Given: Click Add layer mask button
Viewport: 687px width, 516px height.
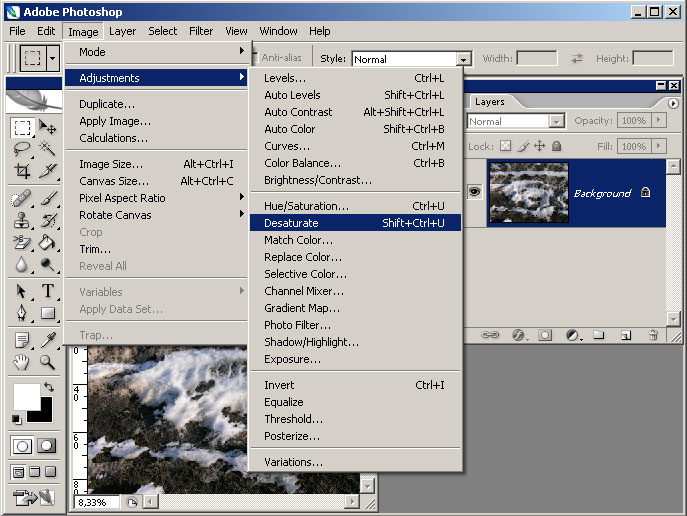Looking at the screenshot, I should [545, 336].
